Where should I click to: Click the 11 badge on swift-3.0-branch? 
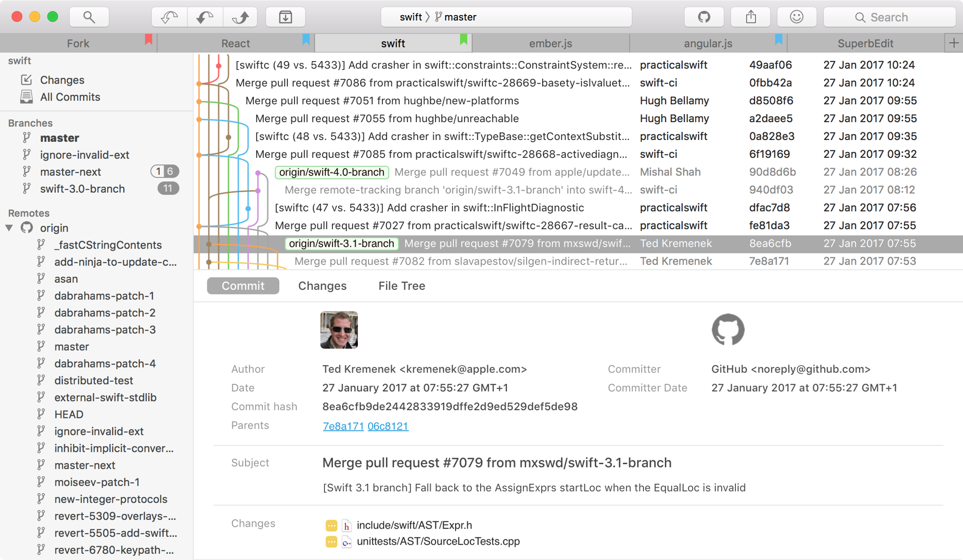(x=168, y=188)
